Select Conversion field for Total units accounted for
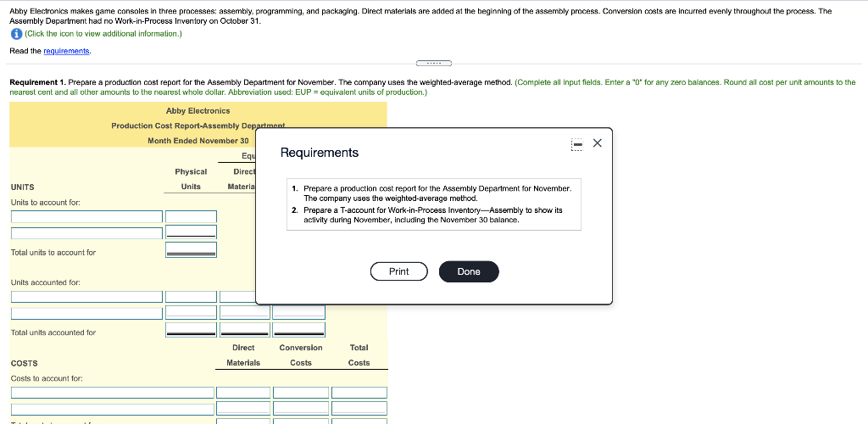Screen dimensions: 868x430 point(299,330)
